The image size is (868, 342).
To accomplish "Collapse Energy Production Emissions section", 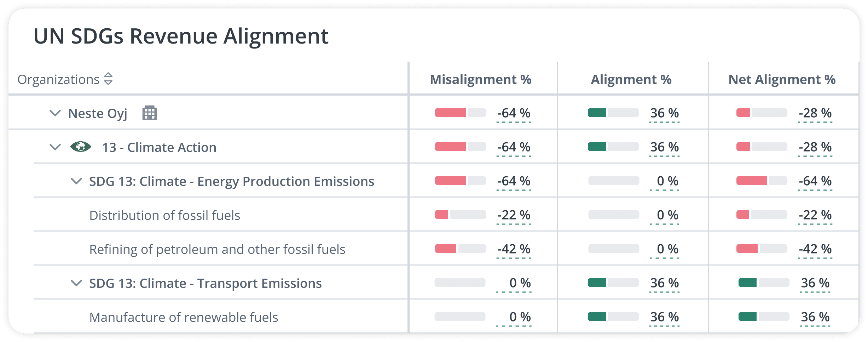I will [x=76, y=181].
